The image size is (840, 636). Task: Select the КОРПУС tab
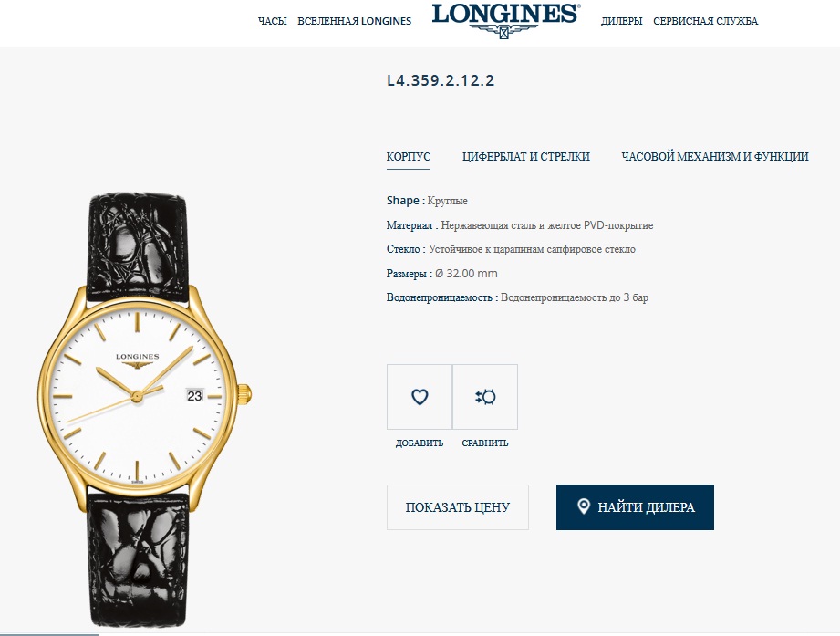click(409, 156)
